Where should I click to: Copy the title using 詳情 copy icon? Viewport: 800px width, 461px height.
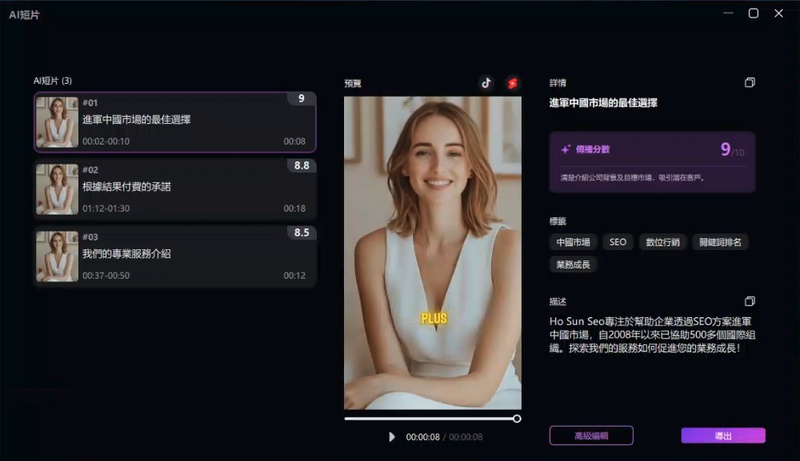pyautogui.click(x=749, y=82)
